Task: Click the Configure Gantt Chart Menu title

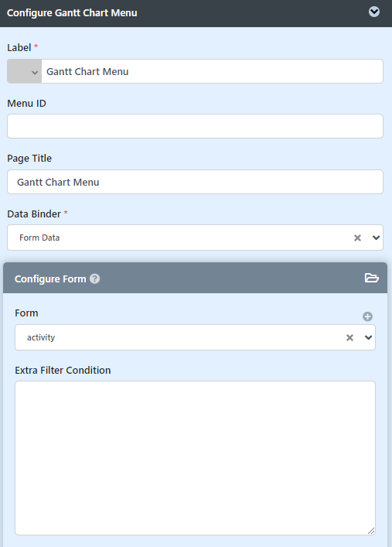Action: [72, 13]
